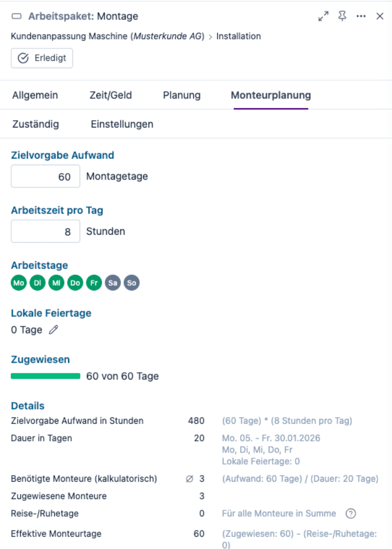Open the Zeit/Geld tab
392x549 pixels.
point(110,95)
